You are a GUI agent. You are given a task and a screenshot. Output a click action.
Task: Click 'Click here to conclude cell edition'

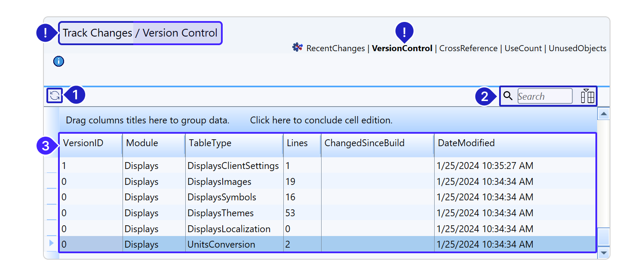[x=321, y=120]
